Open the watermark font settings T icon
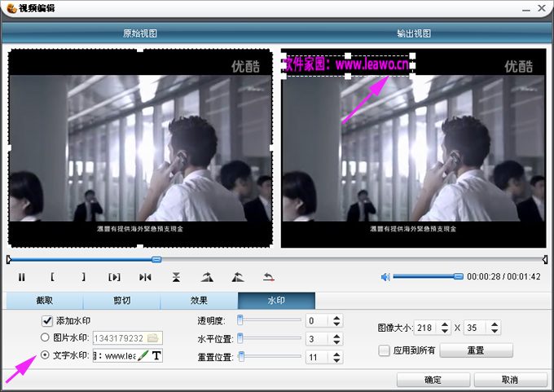Screen dimensions: 554x392 tap(156, 355)
